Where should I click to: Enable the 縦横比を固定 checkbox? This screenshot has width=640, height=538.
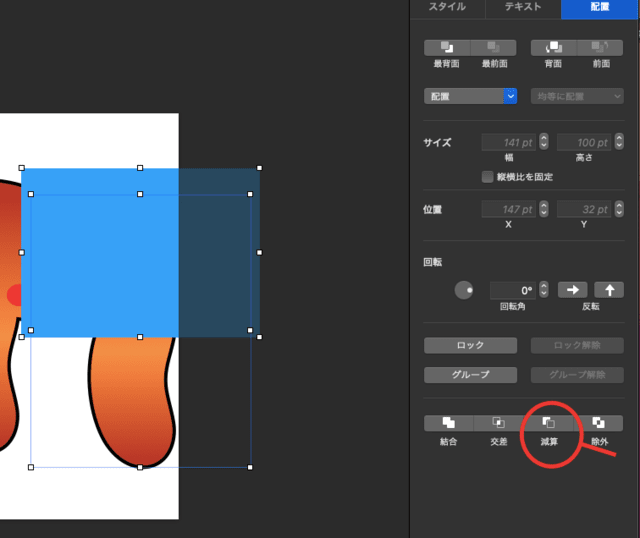[488, 177]
